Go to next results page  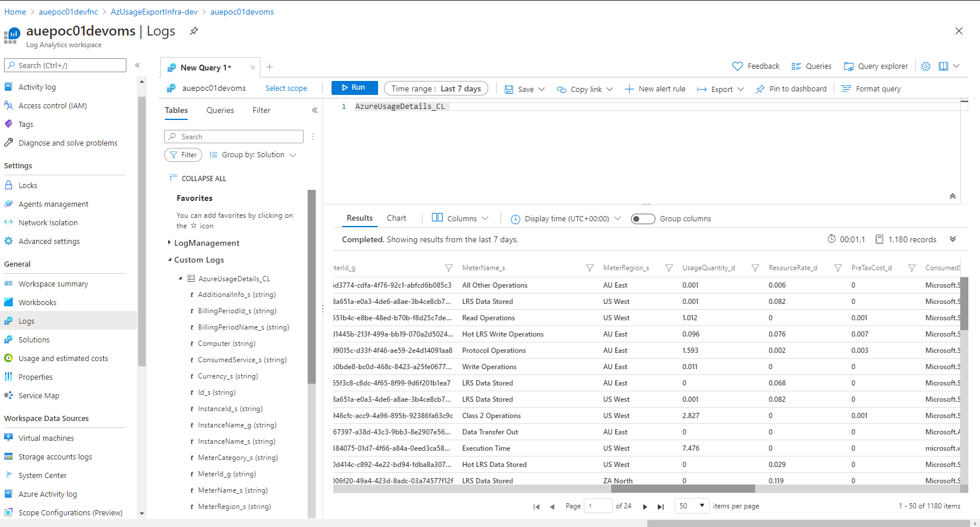click(645, 507)
